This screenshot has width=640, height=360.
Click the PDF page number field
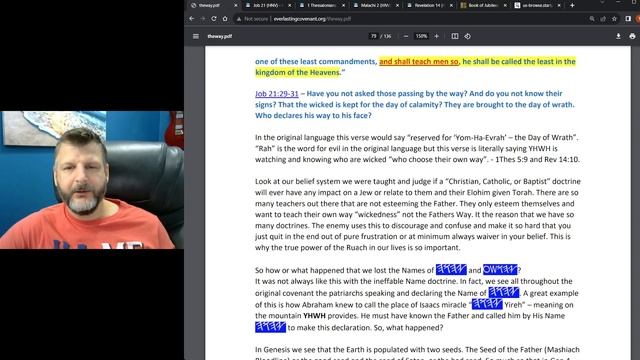(373, 36)
